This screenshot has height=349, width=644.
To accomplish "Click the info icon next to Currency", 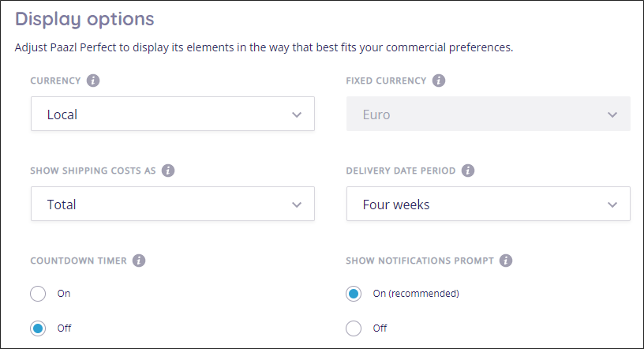I will point(93,81).
